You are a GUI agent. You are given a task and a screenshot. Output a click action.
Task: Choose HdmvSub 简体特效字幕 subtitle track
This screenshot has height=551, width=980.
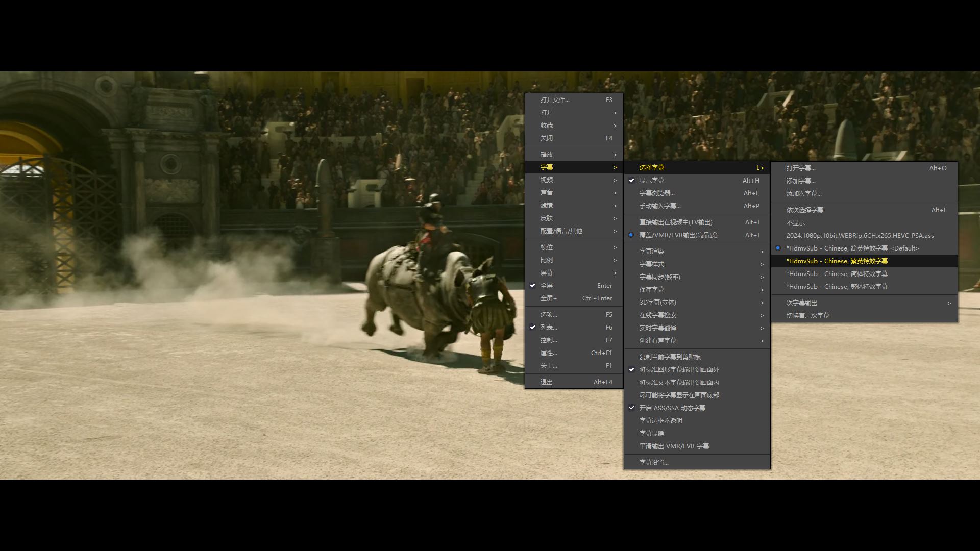click(837, 274)
